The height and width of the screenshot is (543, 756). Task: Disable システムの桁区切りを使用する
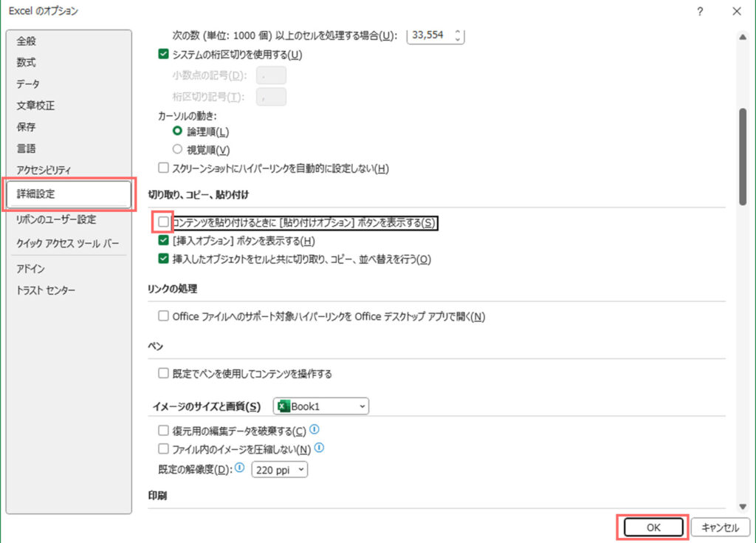click(x=163, y=54)
